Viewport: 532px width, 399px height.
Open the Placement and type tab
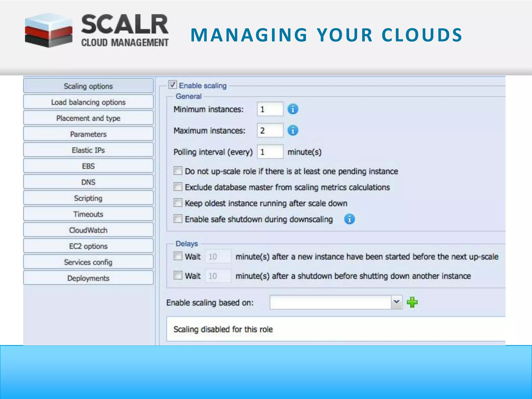point(88,118)
